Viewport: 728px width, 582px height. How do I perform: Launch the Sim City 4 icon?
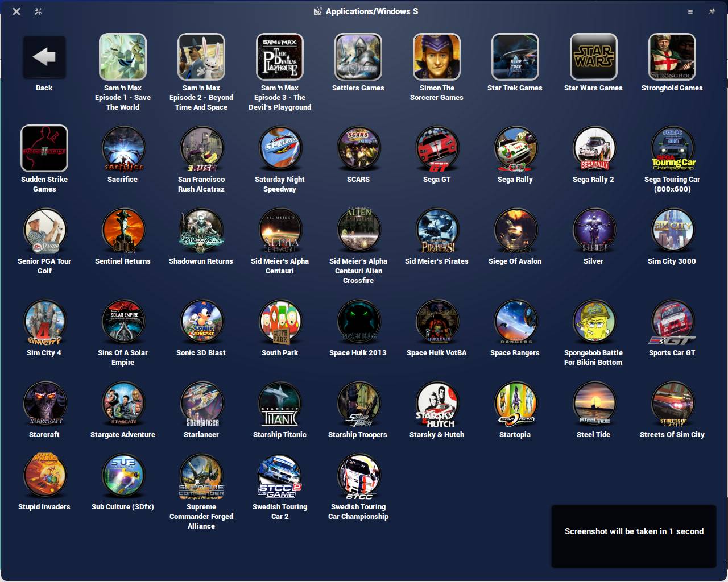click(44, 322)
